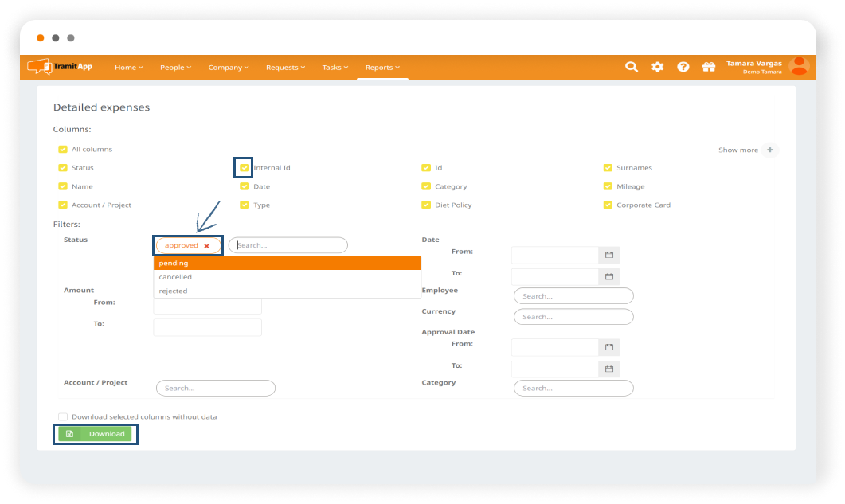The height and width of the screenshot is (504, 845).
Task: Click the TramitApp logo
Action: [61, 67]
